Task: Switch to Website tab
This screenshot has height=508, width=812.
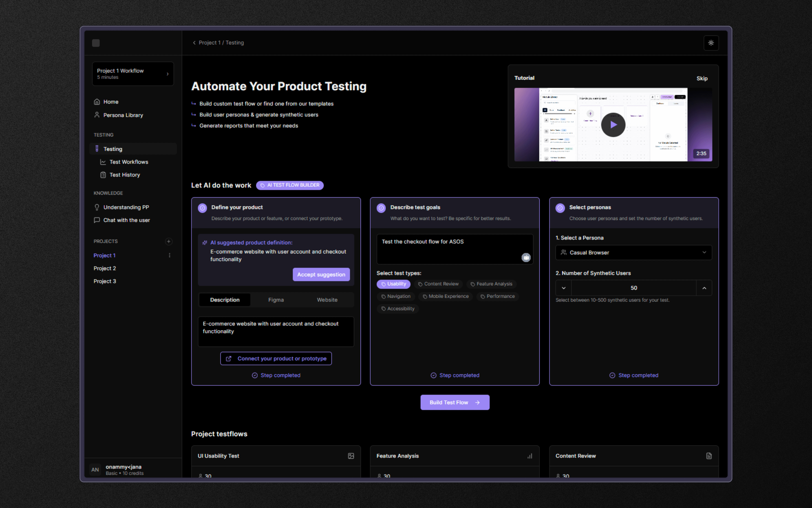Action: 327,300
